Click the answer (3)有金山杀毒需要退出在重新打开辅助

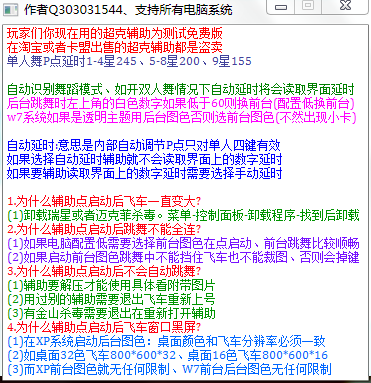tap(111, 314)
